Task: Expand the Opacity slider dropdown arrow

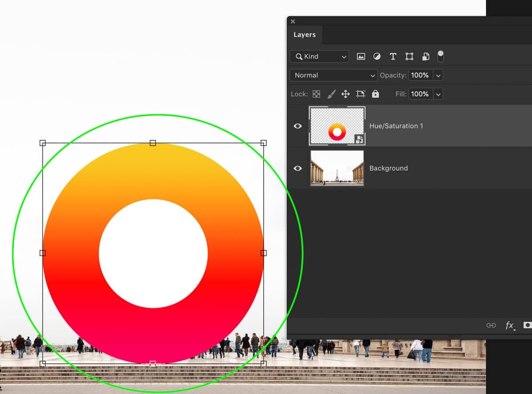Action: pyautogui.click(x=438, y=75)
